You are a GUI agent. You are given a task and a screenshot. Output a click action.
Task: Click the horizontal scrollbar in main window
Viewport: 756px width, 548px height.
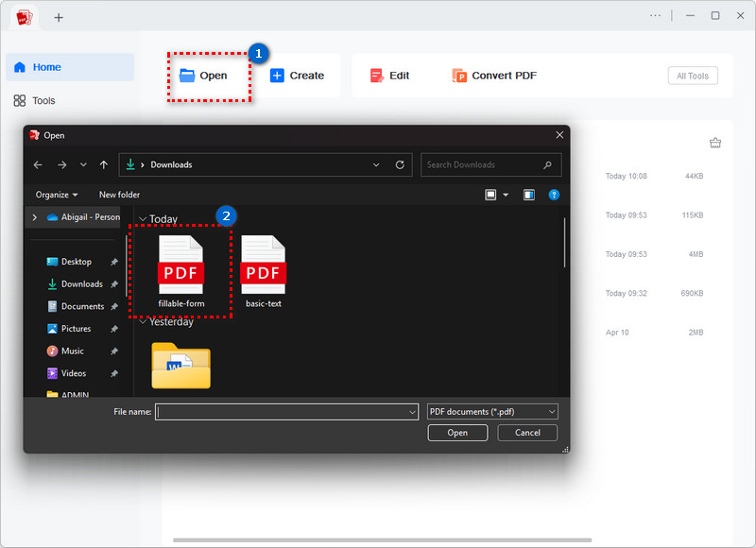(x=382, y=540)
